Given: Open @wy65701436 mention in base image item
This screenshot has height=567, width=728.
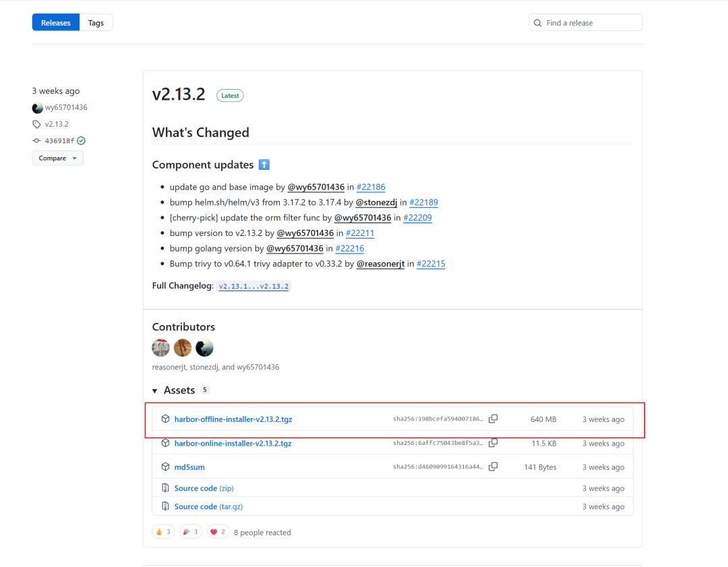Looking at the screenshot, I should (315, 187).
